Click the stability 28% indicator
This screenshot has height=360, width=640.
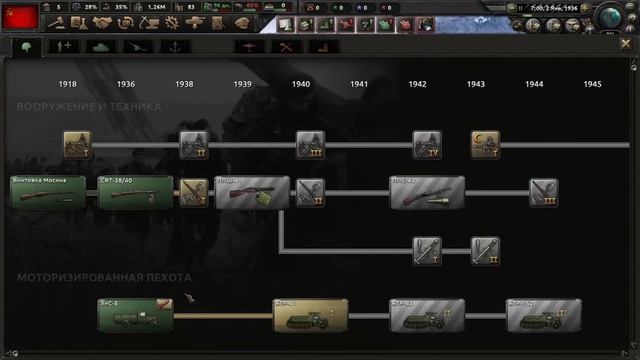84,7
